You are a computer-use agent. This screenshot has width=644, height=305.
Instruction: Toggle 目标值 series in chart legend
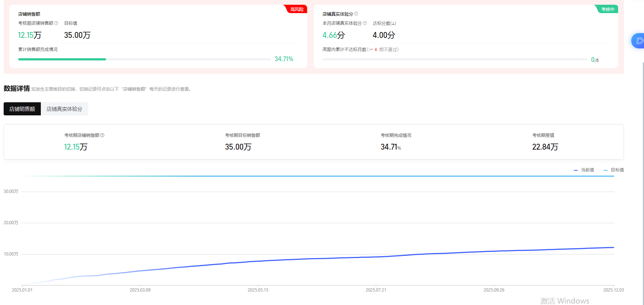tap(614, 170)
